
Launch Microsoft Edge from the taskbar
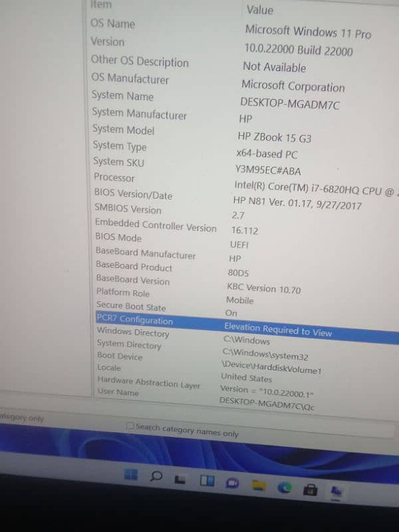(x=284, y=487)
